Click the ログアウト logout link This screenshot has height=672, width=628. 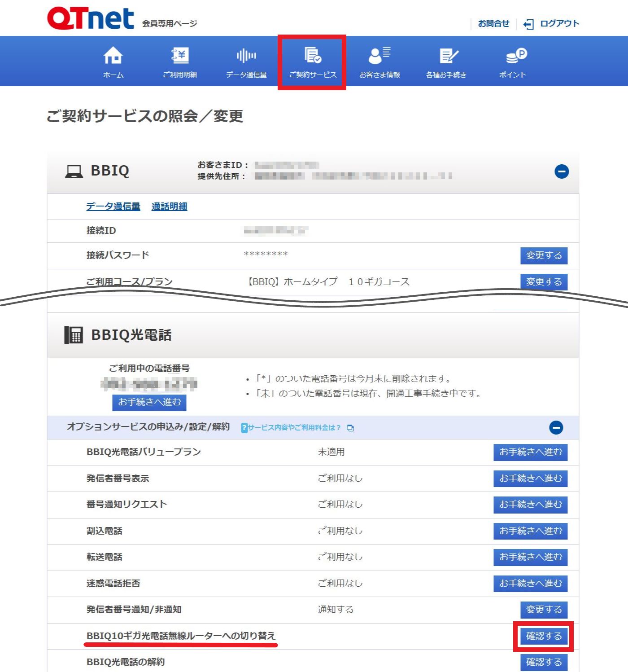552,24
